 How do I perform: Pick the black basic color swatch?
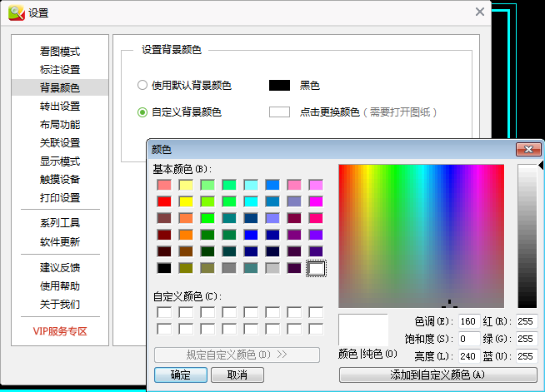point(164,268)
